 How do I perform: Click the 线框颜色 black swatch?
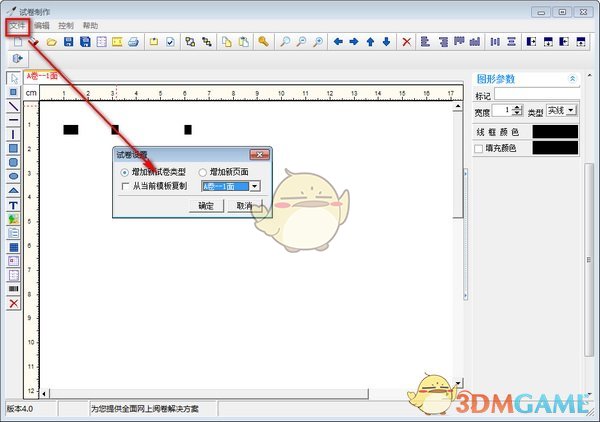(555, 132)
